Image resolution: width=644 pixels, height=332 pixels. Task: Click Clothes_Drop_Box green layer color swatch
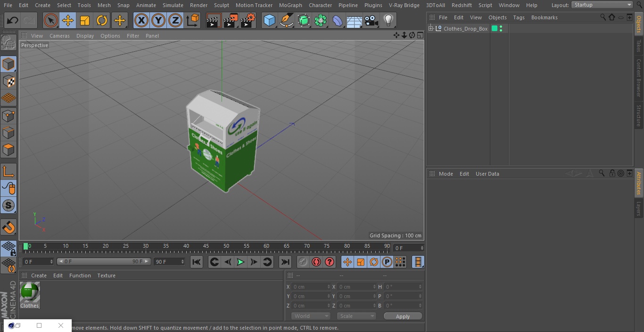(495, 29)
